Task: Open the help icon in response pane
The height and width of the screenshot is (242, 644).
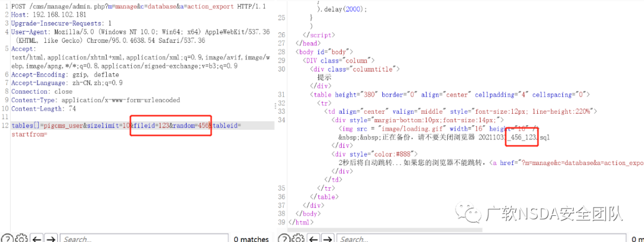Action: tap(284, 238)
